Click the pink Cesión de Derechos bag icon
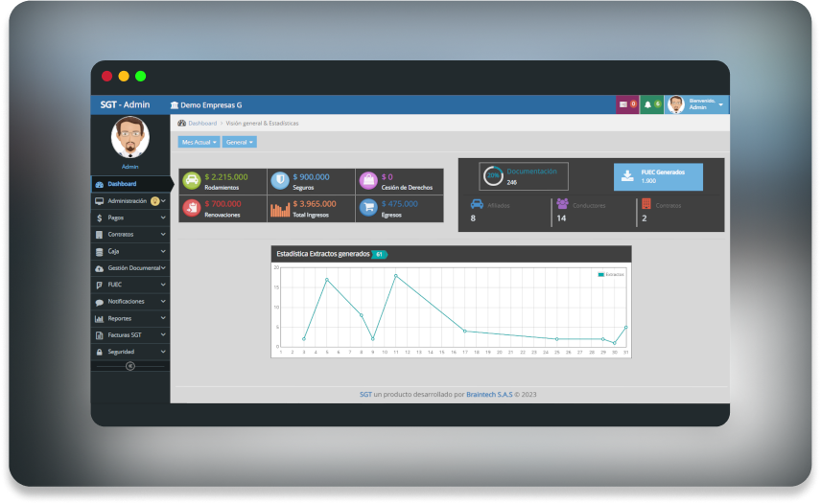 368,180
